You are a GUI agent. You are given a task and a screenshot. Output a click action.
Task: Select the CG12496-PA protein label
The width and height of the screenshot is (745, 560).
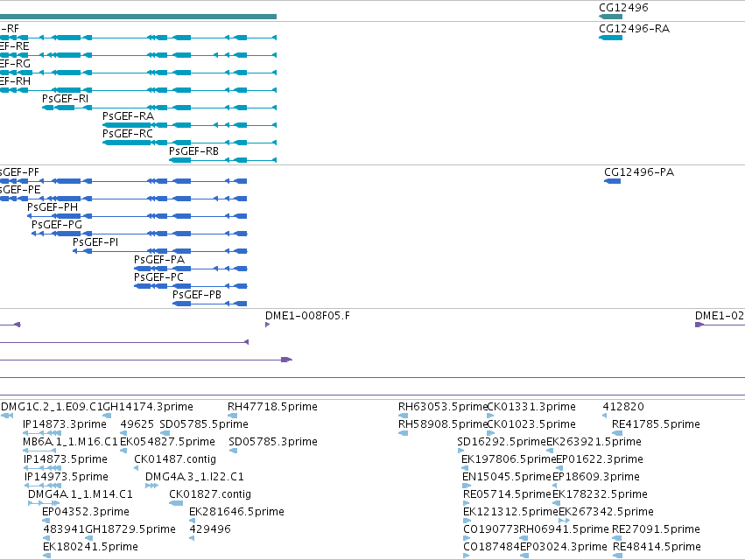(x=639, y=172)
